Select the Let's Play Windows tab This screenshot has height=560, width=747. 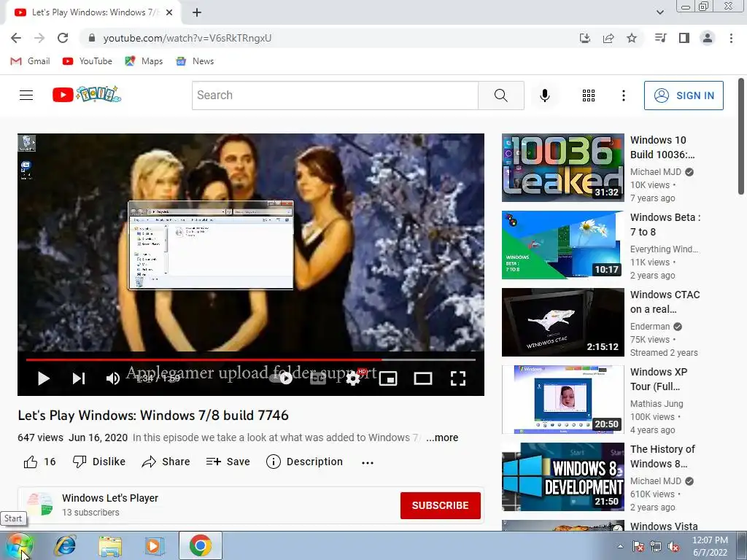93,12
